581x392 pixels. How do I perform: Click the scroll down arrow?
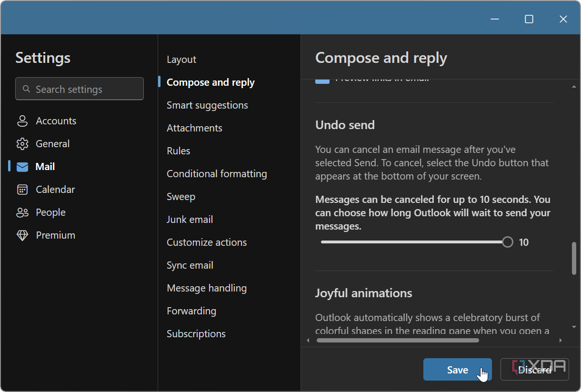coord(574,327)
